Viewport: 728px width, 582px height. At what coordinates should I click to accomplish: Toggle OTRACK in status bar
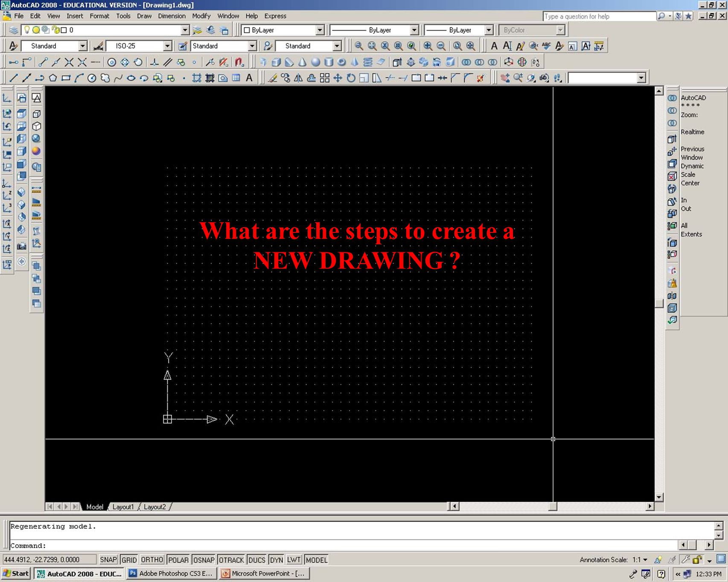(x=231, y=560)
